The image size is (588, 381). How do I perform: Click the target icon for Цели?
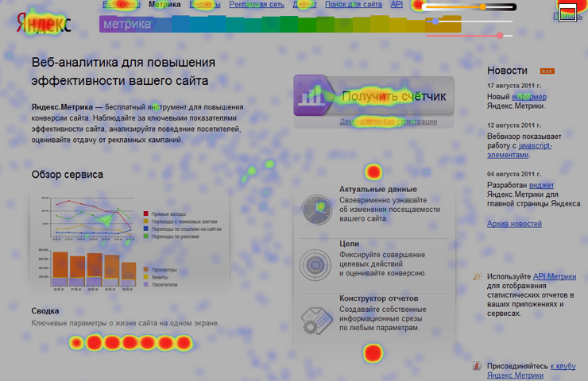click(315, 264)
